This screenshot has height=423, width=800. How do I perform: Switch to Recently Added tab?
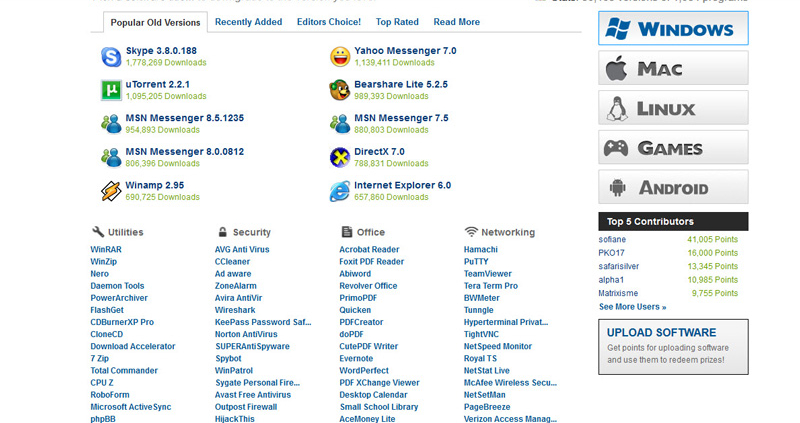tap(248, 22)
